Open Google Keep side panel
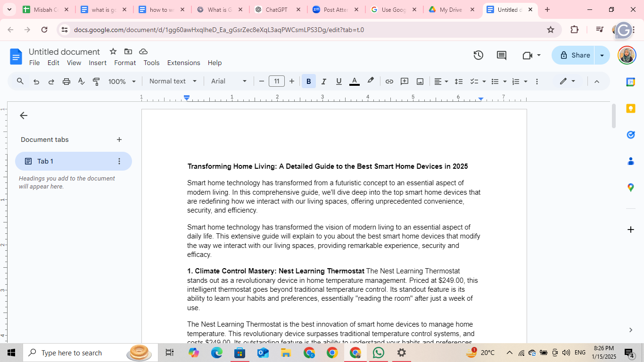 [631, 108]
